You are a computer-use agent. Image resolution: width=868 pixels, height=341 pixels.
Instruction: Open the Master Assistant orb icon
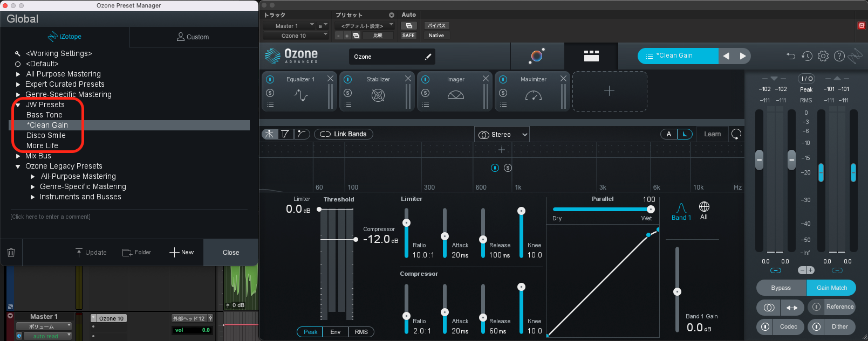(x=537, y=56)
